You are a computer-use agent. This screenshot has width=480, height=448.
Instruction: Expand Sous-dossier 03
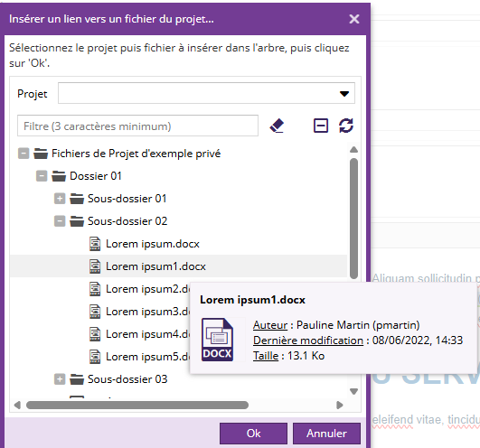60,379
